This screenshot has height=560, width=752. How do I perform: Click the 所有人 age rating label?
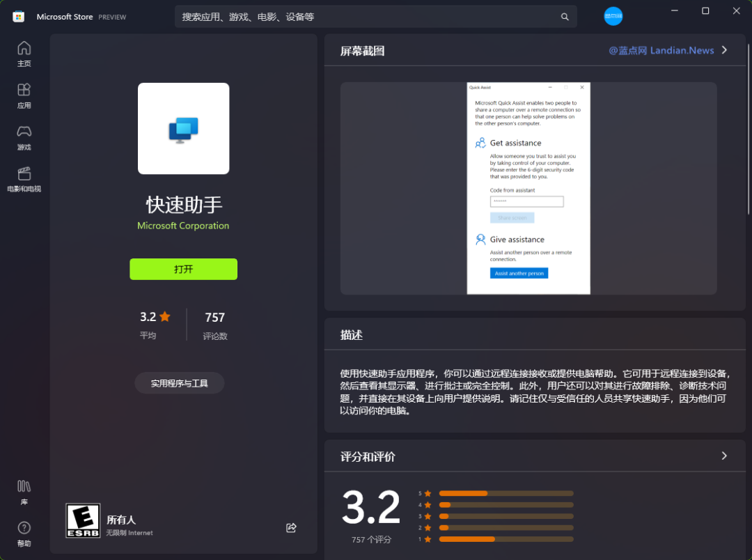pos(121,520)
